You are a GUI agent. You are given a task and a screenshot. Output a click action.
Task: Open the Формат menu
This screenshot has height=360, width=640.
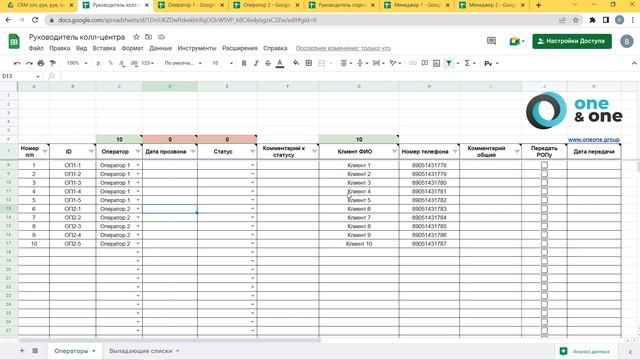pyautogui.click(x=132, y=48)
